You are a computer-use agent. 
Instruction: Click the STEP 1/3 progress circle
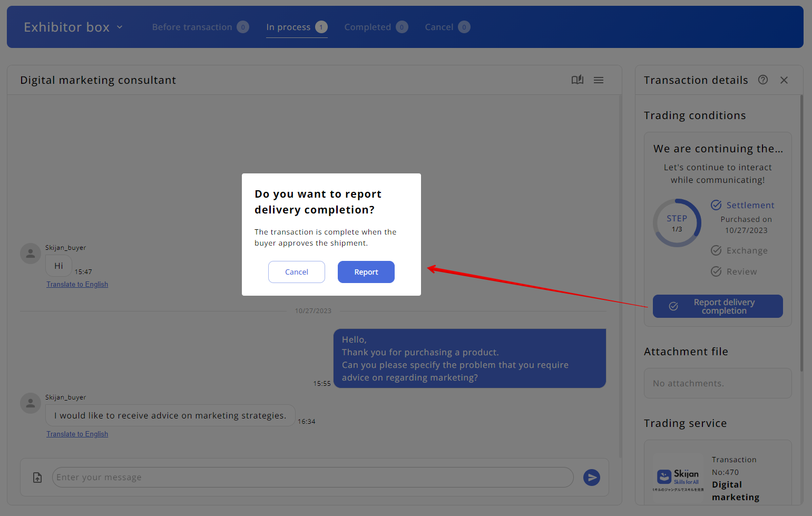(x=677, y=223)
